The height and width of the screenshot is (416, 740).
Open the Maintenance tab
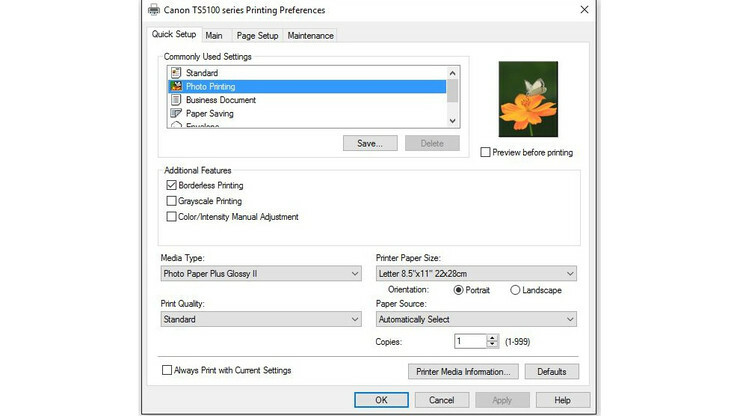pos(311,35)
